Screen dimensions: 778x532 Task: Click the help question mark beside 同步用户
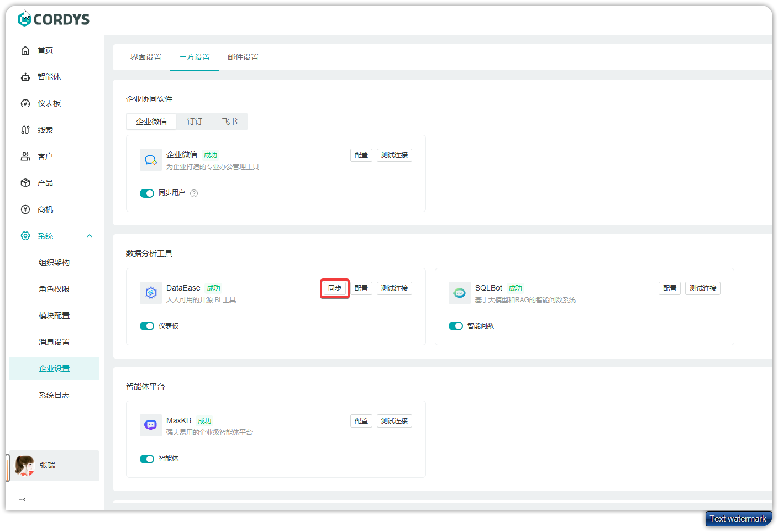[194, 193]
